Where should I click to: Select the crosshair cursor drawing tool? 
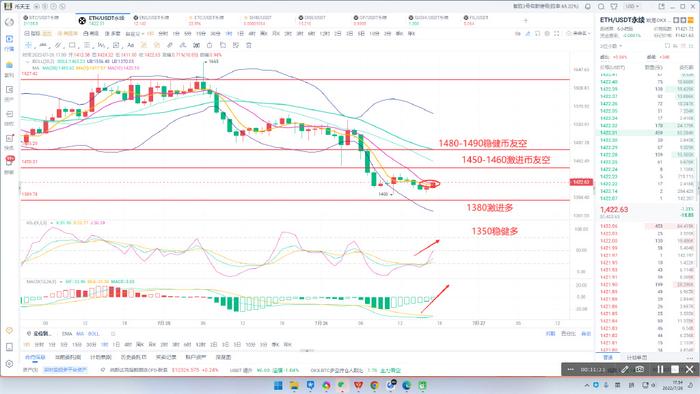tap(29, 45)
